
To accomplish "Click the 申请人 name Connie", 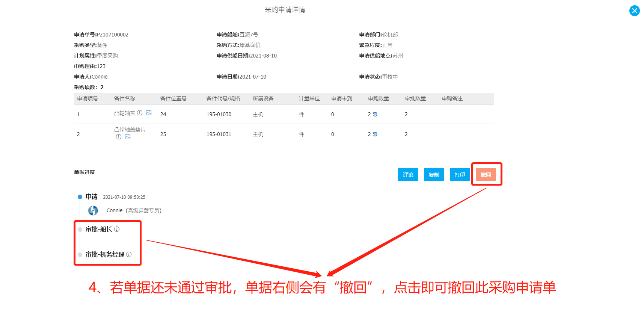I will [100, 77].
